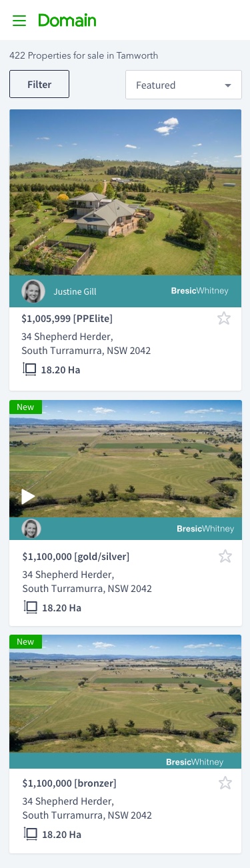250x868 pixels.
Task: Click Justine Gill's agent avatar
Action: tap(33, 291)
